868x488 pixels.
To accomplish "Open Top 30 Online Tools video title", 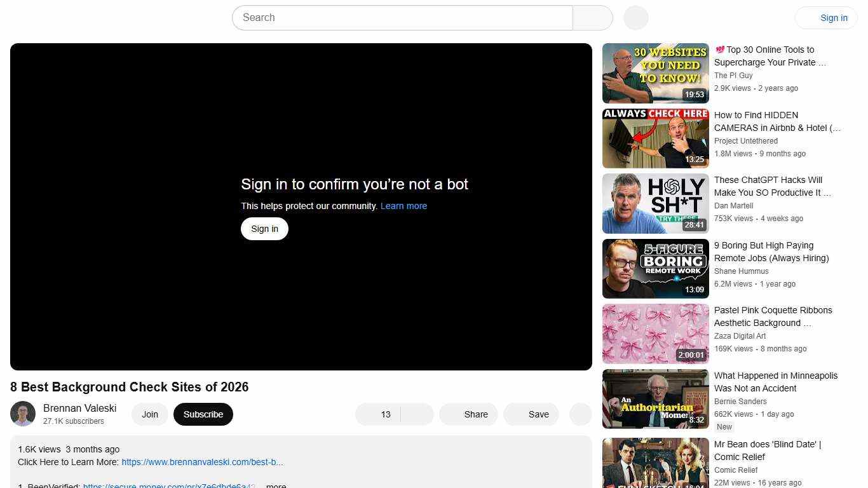I will point(769,56).
